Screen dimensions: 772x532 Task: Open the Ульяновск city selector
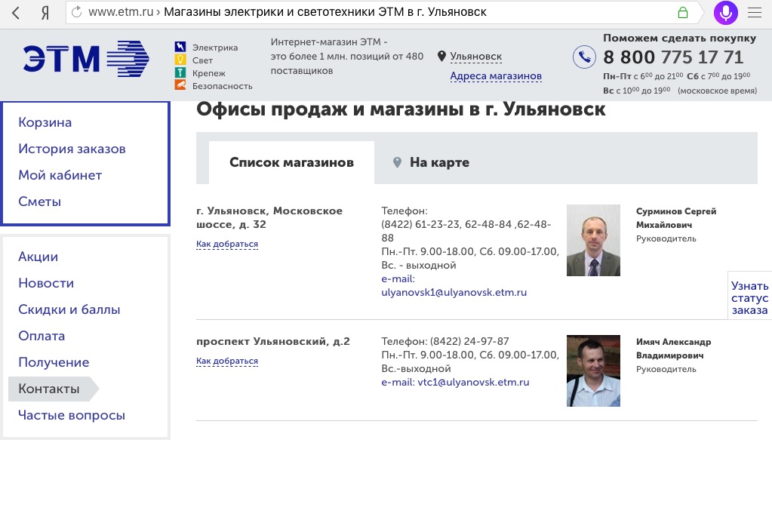pos(475,56)
